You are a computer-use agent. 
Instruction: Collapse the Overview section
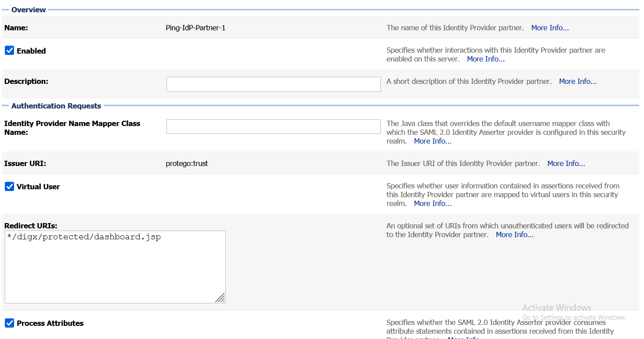[6, 10]
